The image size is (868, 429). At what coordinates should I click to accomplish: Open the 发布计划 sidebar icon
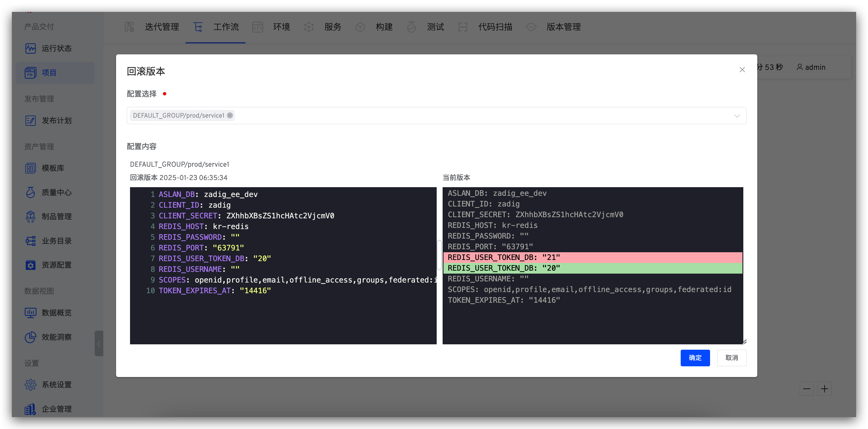coord(30,120)
